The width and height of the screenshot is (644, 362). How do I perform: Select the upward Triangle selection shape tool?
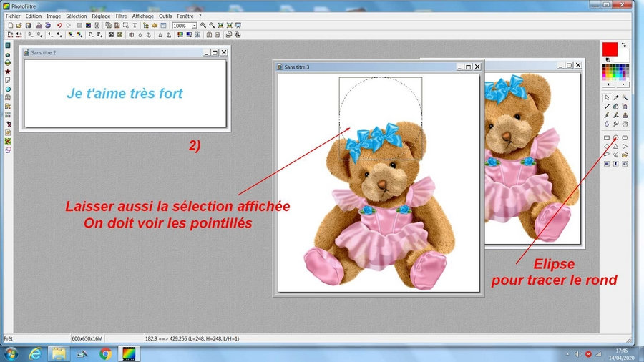pyautogui.click(x=615, y=147)
